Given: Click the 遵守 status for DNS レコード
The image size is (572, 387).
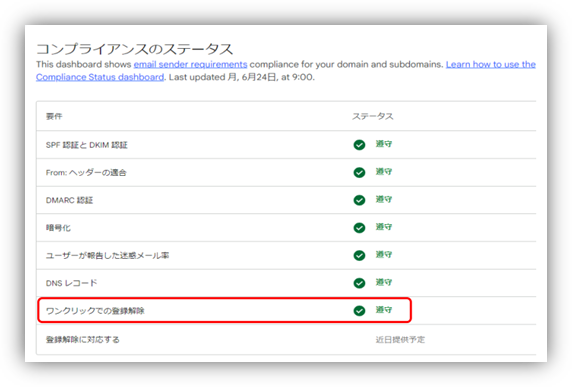Looking at the screenshot, I should pyautogui.click(x=384, y=282).
